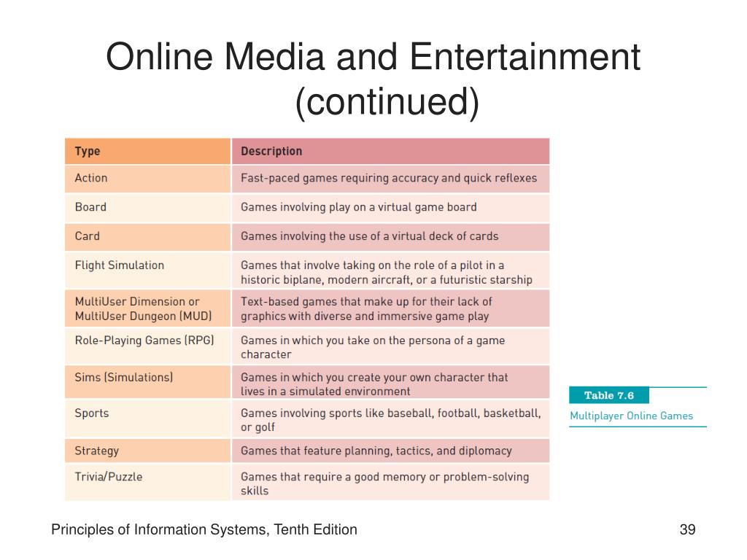Click the 'role of a pilot' description
Screen dimensions: 747x560
[x=391, y=271]
